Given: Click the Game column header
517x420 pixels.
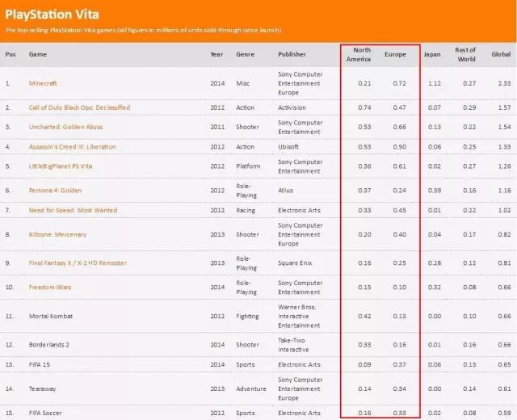Looking at the screenshot, I should point(38,54).
